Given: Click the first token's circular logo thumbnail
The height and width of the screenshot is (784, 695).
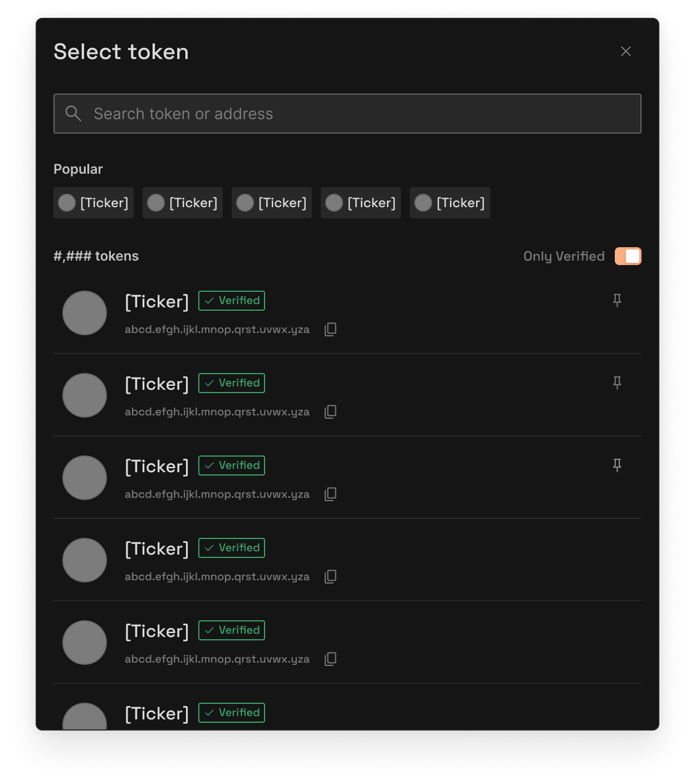Looking at the screenshot, I should 85,313.
